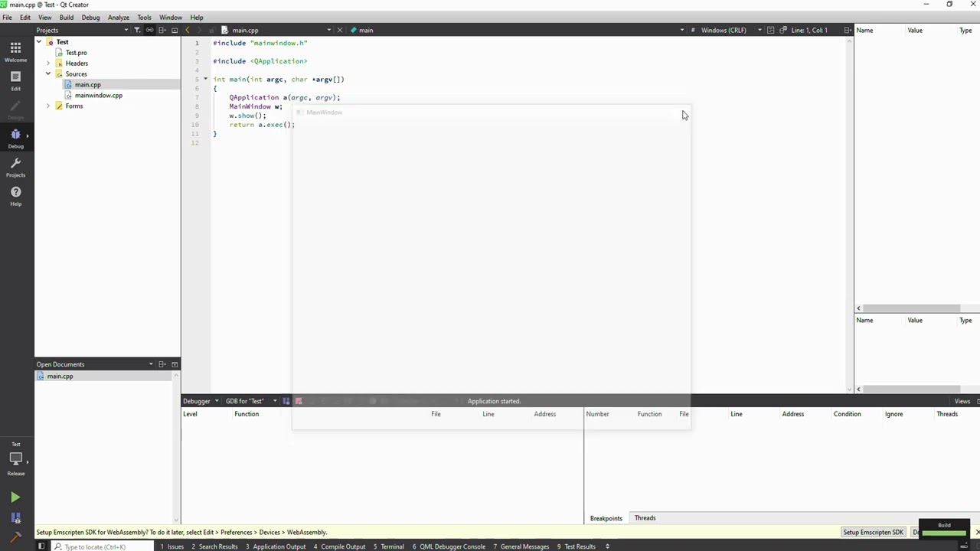Open the QML Debugger Console pane

449,546
